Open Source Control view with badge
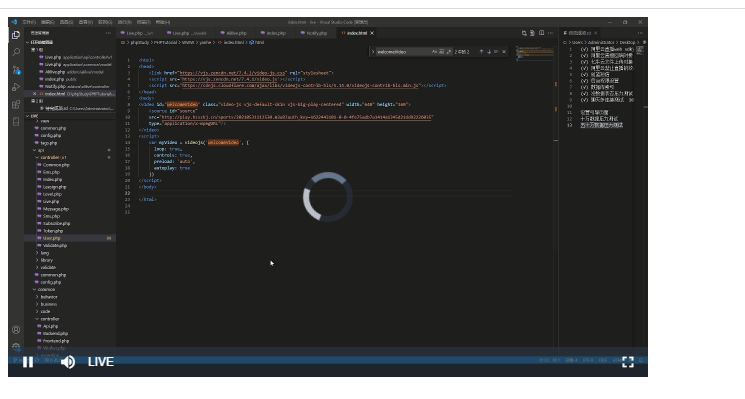Viewport: 745px width, 399px height. 16,69
